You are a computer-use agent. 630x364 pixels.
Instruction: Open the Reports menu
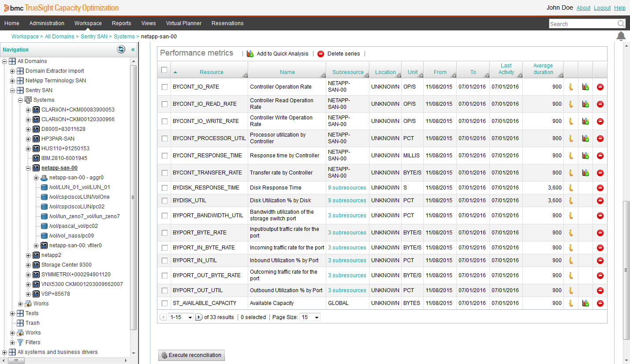(121, 23)
